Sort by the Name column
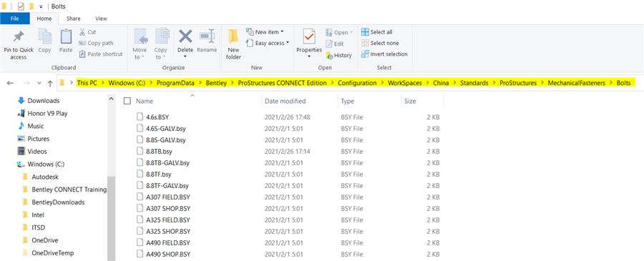This screenshot has height=261, width=644. (145, 101)
